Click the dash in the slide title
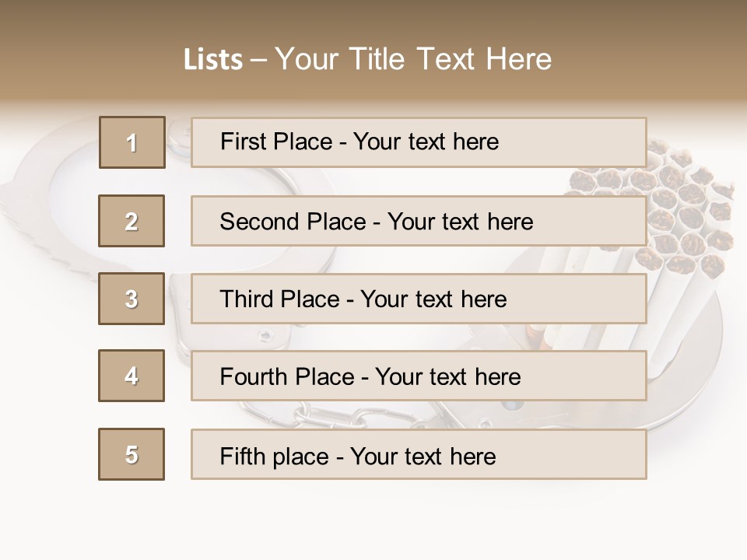Viewport: 747px width, 560px height. 258,60
